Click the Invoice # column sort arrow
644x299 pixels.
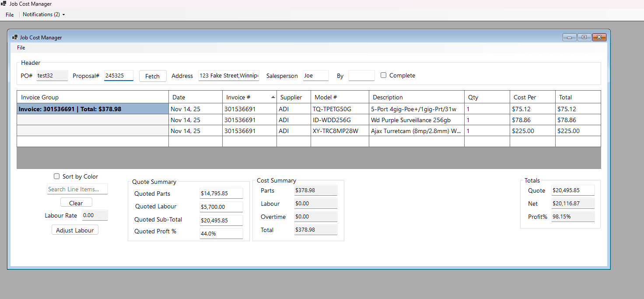tap(273, 97)
